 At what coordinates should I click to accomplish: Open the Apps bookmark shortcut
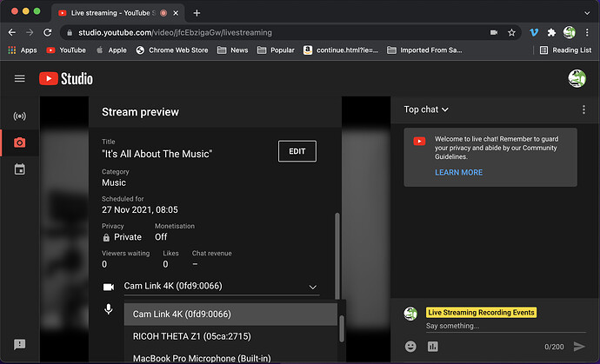point(23,50)
